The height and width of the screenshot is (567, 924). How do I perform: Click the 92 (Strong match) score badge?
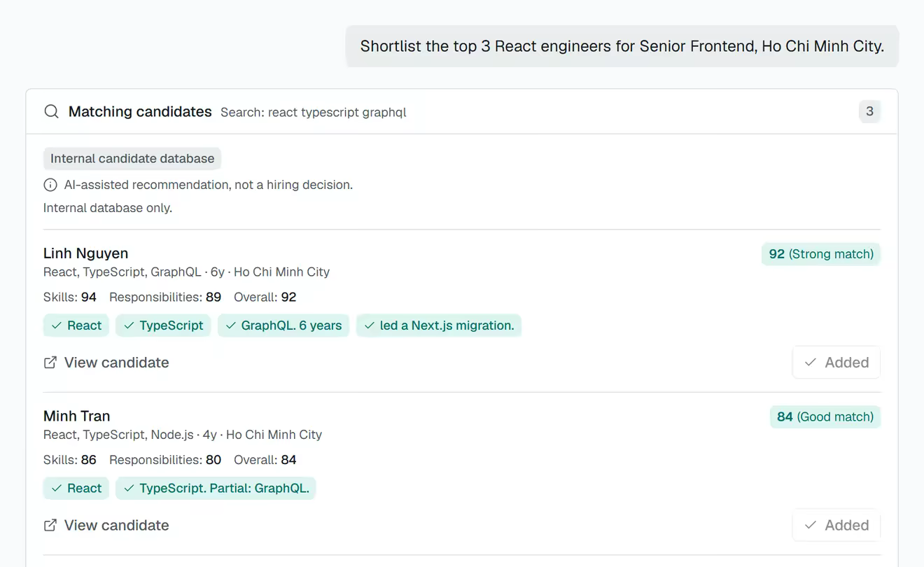[821, 254]
